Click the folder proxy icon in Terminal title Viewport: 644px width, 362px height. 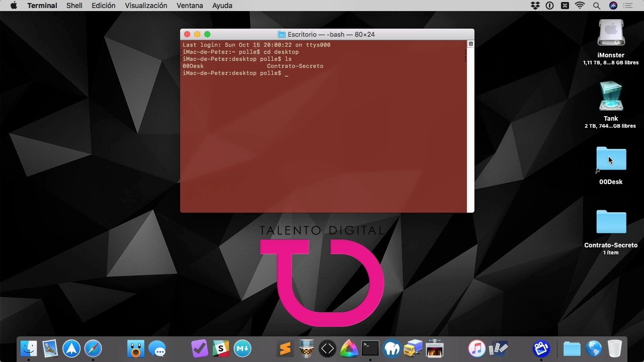click(x=282, y=34)
